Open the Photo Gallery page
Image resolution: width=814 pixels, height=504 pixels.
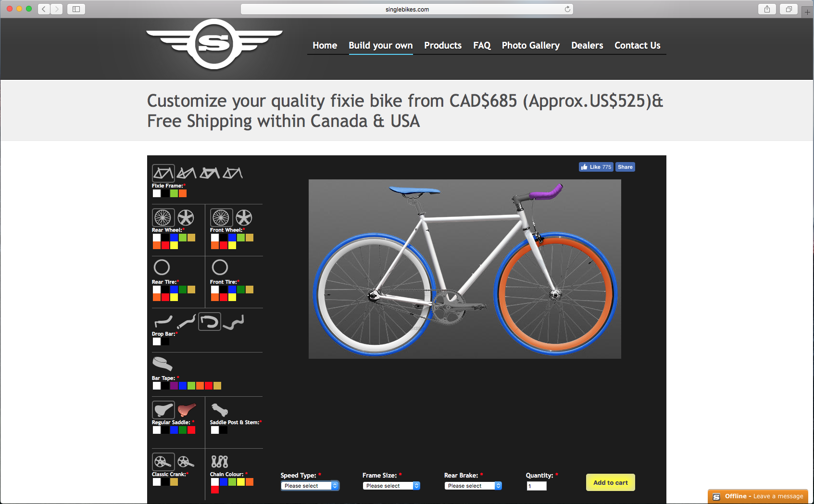(531, 45)
